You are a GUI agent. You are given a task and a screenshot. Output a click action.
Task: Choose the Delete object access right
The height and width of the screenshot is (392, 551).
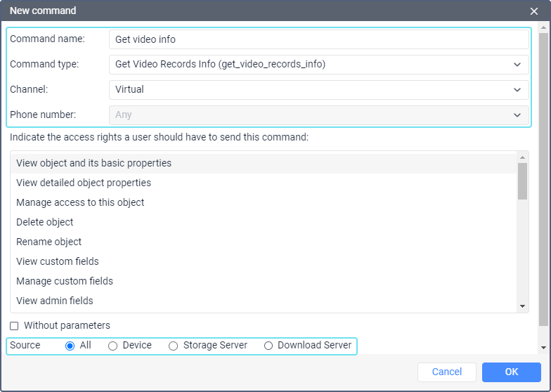click(x=45, y=222)
